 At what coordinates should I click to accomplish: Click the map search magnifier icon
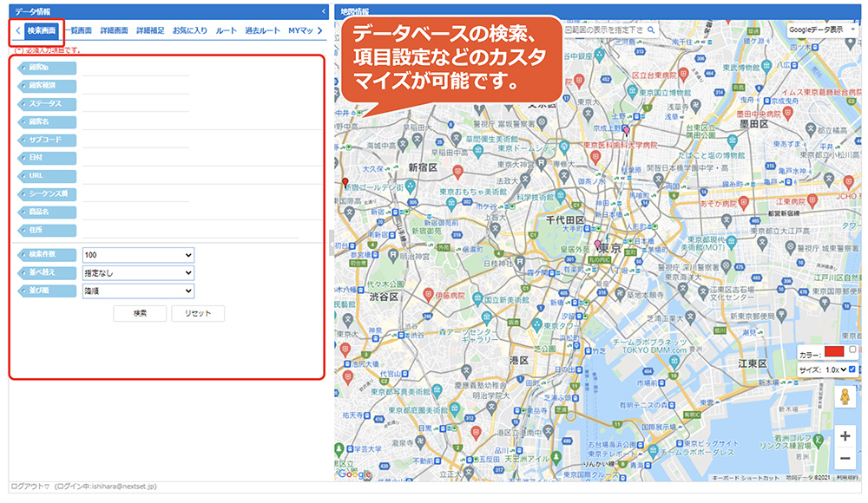click(651, 29)
